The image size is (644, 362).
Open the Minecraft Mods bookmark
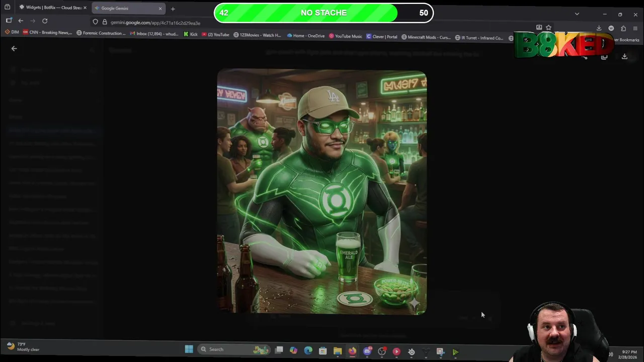(426, 37)
